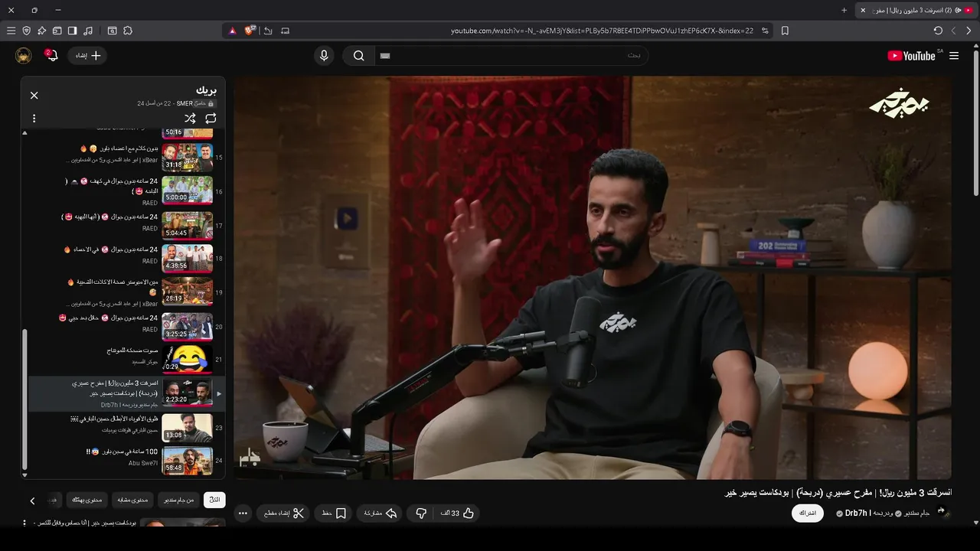Image resolution: width=980 pixels, height=551 pixels.
Task: Dislike the video
Action: point(420,514)
